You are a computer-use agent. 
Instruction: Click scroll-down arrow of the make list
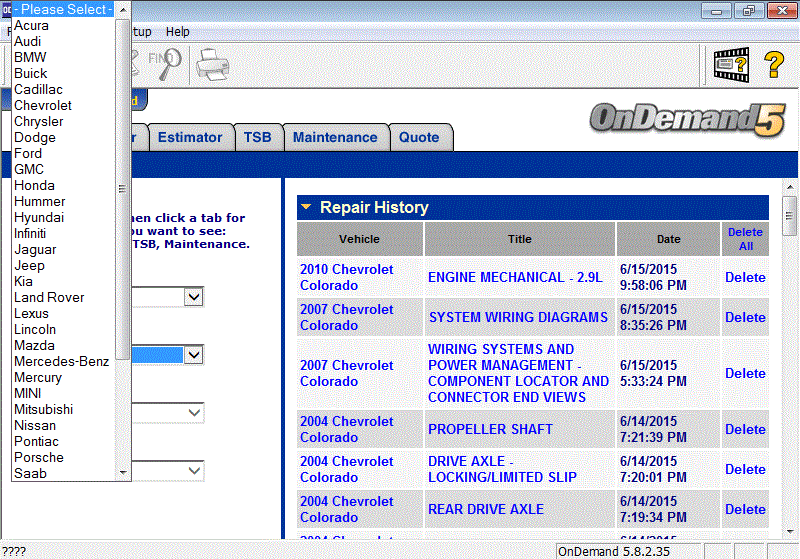123,472
